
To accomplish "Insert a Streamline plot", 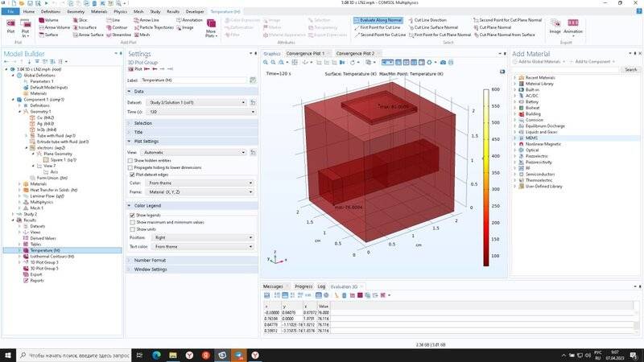I will (x=118, y=35).
